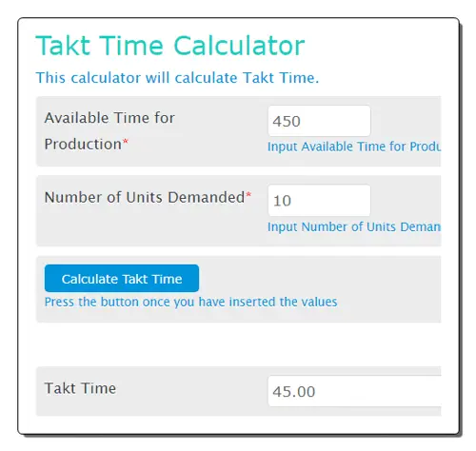Viewport: 476px width, 451px height.
Task: Click the Number of Units Demanded label
Action: pyautogui.click(x=148, y=197)
